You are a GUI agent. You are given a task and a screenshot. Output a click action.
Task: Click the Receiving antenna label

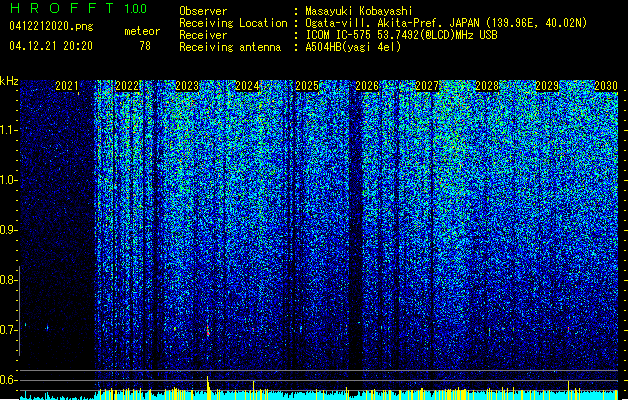point(230,47)
